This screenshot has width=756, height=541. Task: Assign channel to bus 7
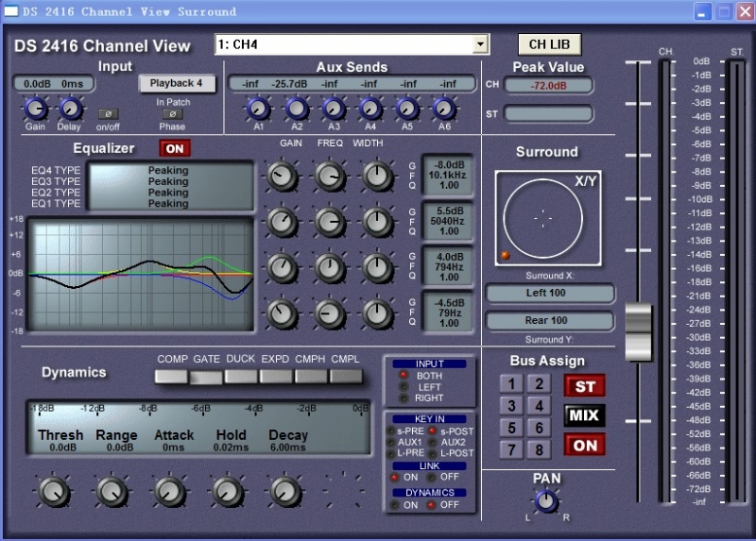511,449
